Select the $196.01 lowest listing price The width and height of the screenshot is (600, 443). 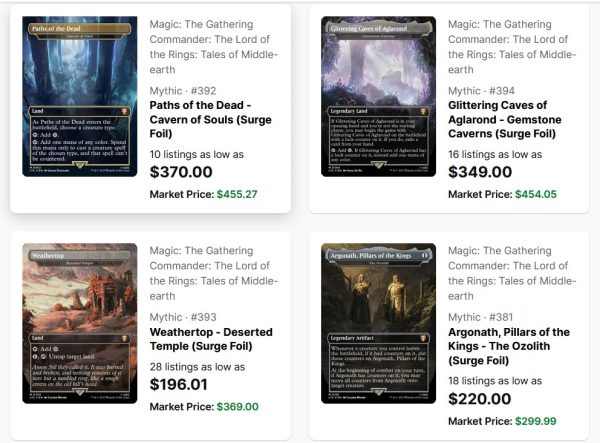(x=178, y=384)
